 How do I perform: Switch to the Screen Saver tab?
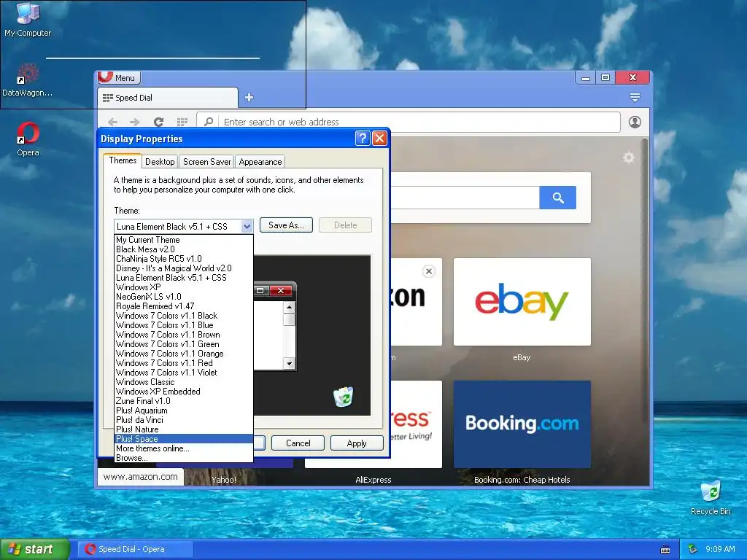(206, 162)
